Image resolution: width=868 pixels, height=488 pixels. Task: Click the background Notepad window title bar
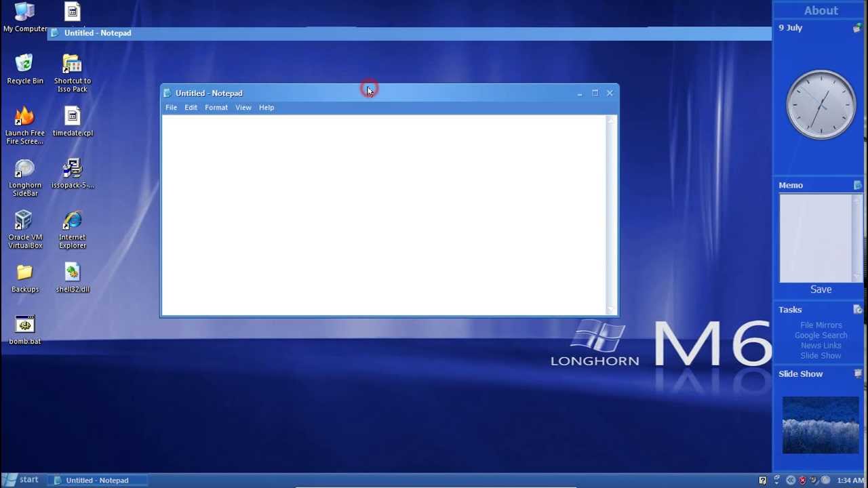[409, 33]
